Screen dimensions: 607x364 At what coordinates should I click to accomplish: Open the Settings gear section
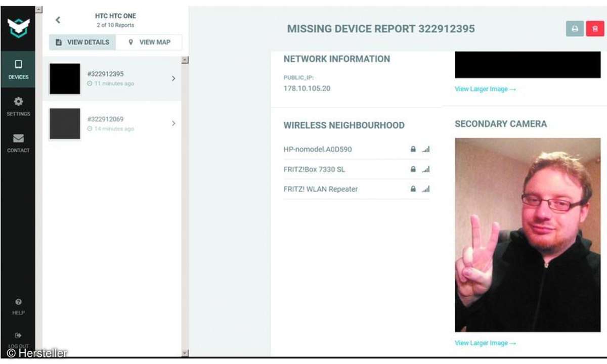click(x=18, y=106)
